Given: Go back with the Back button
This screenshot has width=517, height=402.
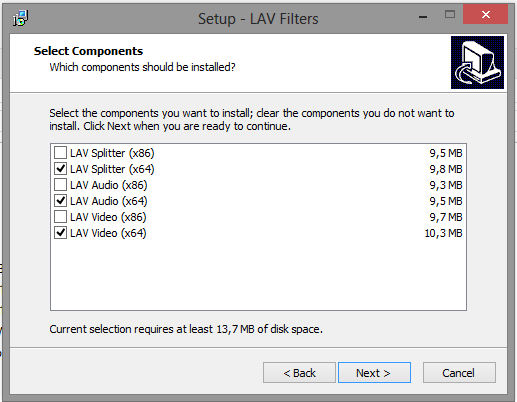Looking at the screenshot, I should pos(299,373).
